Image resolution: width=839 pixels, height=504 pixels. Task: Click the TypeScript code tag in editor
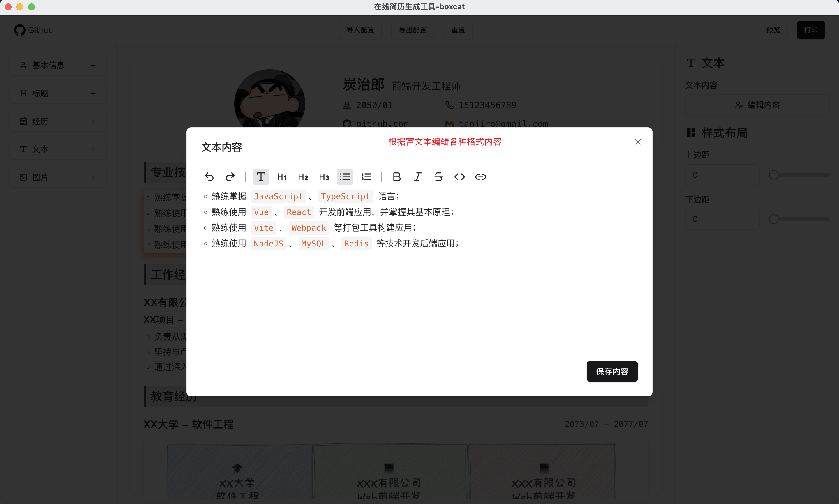[346, 197]
